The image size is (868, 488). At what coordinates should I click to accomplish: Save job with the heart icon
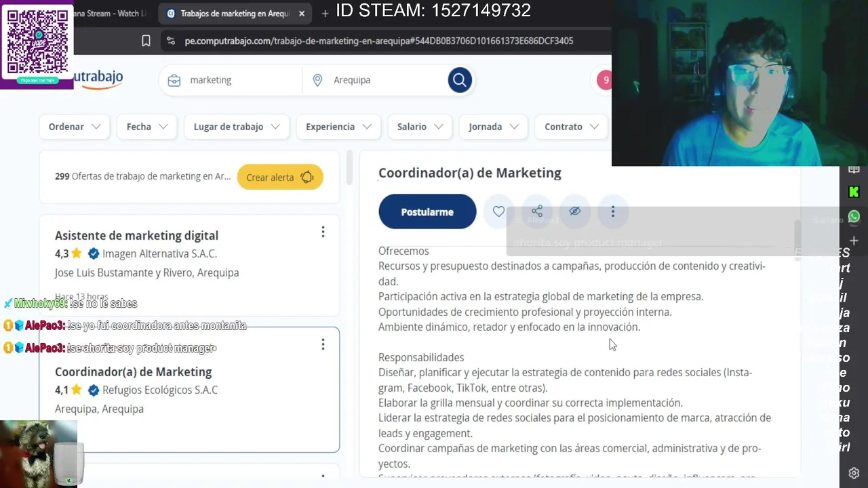[498, 211]
